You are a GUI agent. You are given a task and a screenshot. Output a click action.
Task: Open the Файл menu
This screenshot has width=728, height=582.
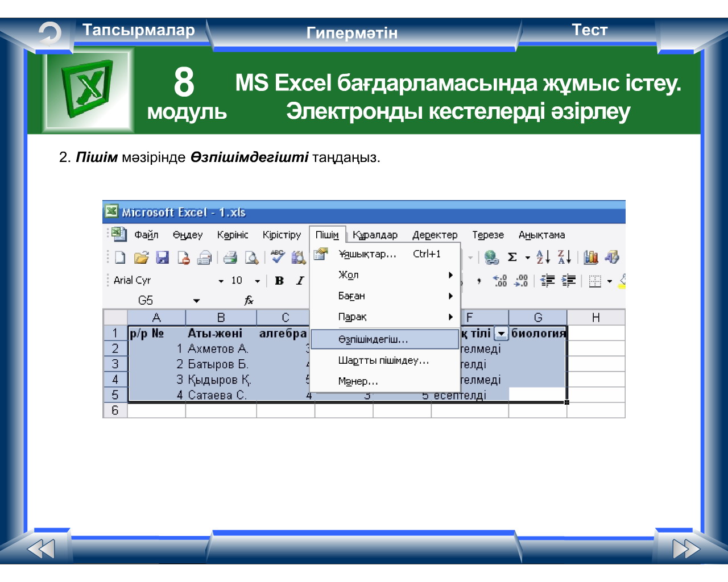pos(146,235)
